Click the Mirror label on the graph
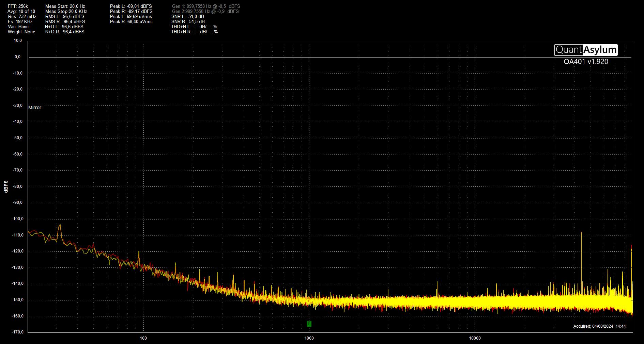The image size is (644, 344). 34,108
